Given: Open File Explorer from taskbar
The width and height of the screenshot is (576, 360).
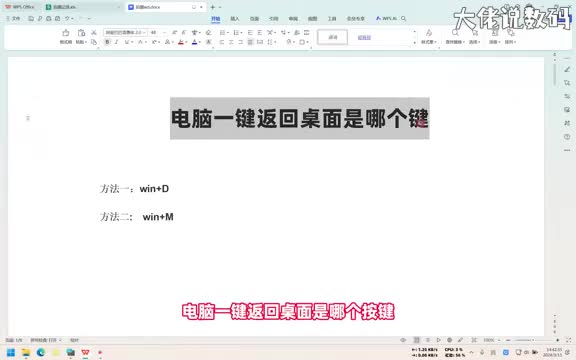Looking at the screenshot, I should [x=26, y=353].
